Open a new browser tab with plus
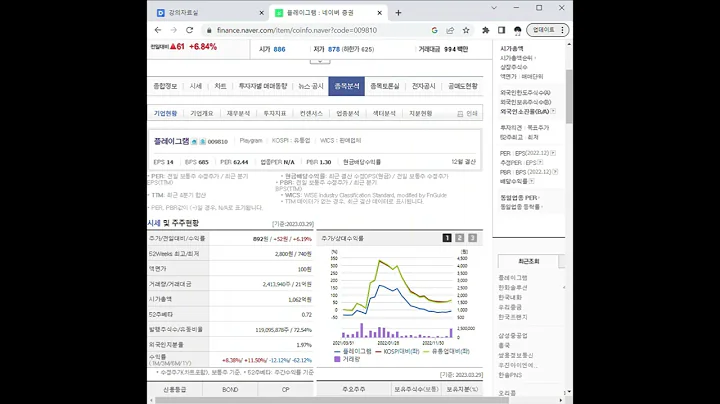The height and width of the screenshot is (404, 720). [398, 13]
